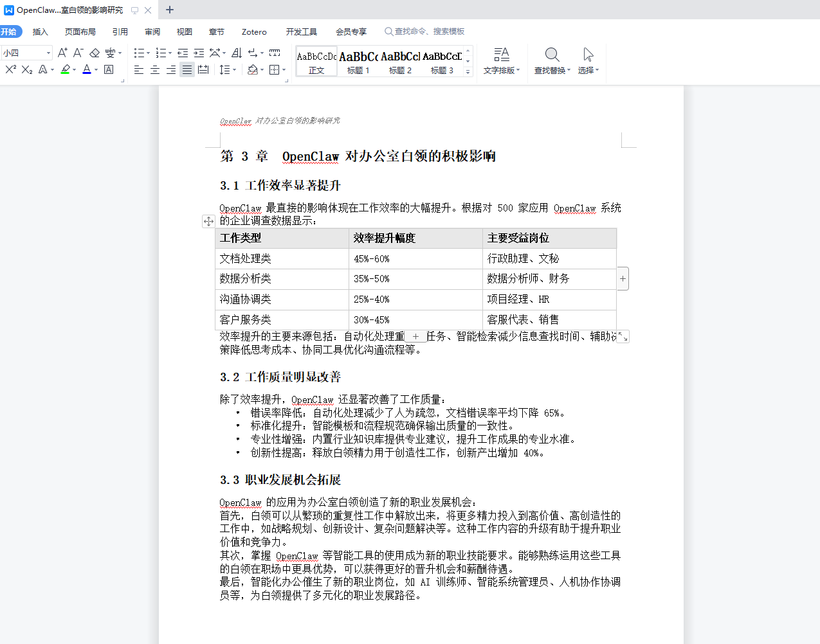Toggle the character border icon
The width and height of the screenshot is (820, 644).
click(109, 69)
